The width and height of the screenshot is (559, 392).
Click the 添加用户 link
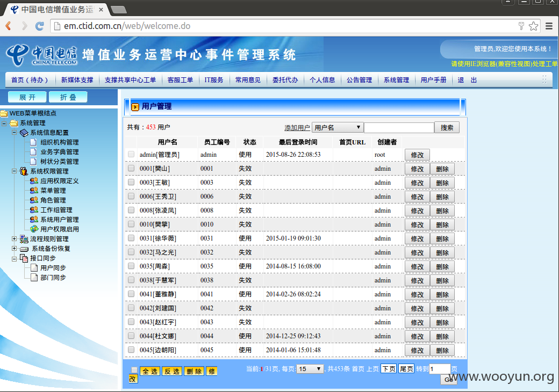[x=297, y=128]
